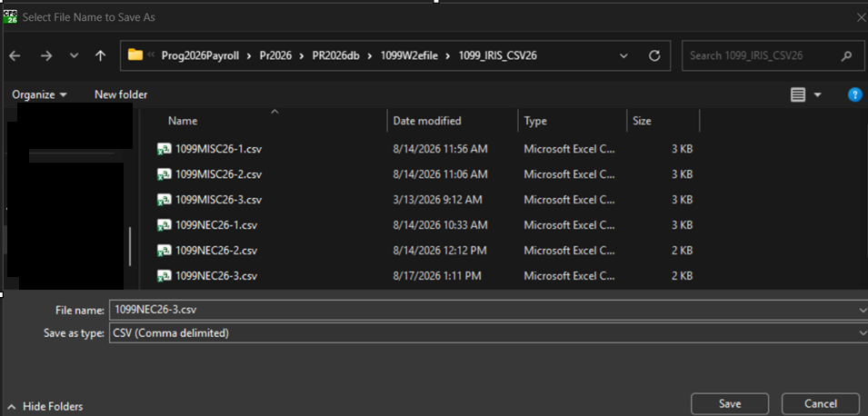868x416 pixels.
Task: Select the 1099MISC26-3.csv file icon
Action: (x=164, y=200)
